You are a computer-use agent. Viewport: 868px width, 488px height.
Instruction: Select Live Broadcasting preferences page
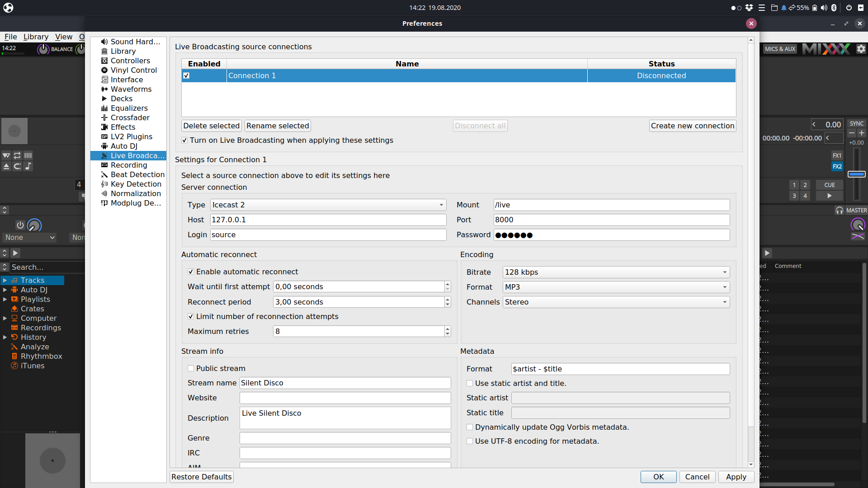(128, 155)
